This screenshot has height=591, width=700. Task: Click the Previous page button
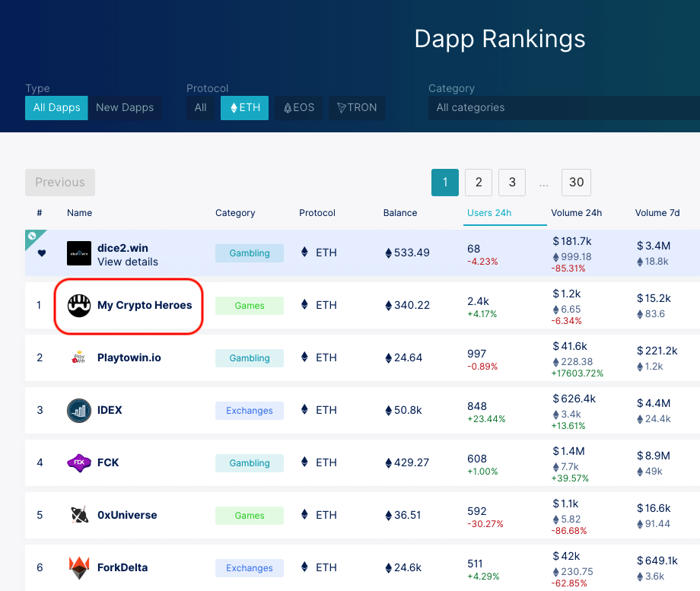point(60,182)
